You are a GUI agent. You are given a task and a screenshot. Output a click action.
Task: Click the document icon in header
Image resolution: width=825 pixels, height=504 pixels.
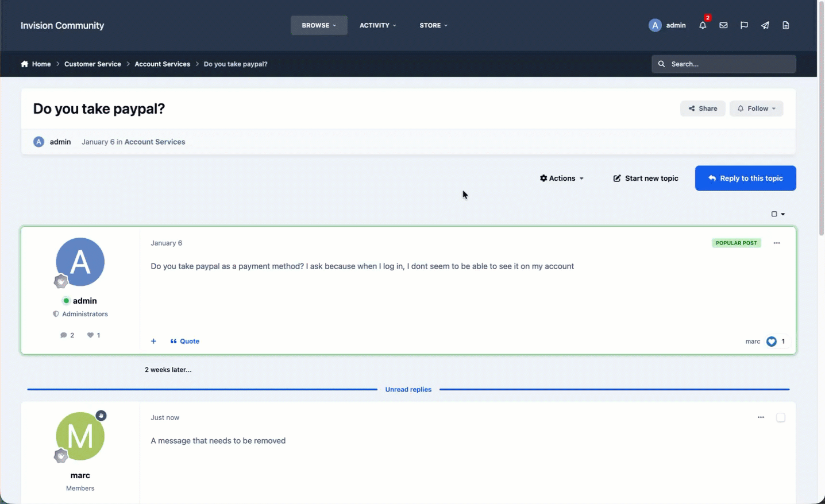[786, 25]
